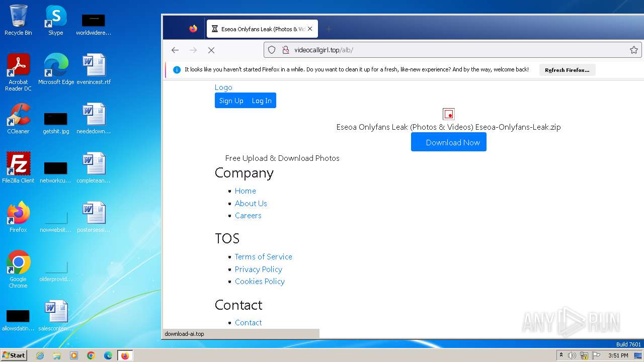Open the completean... Word document

click(x=94, y=168)
